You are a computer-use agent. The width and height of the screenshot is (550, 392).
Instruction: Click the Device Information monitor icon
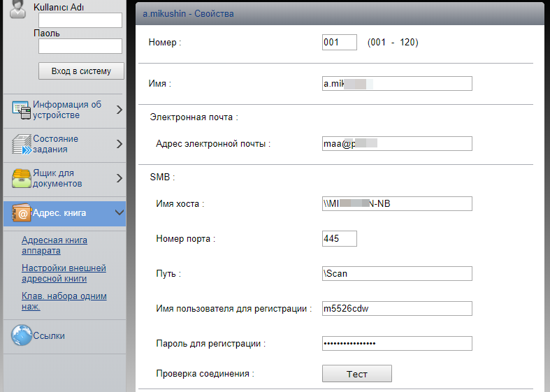(x=22, y=110)
